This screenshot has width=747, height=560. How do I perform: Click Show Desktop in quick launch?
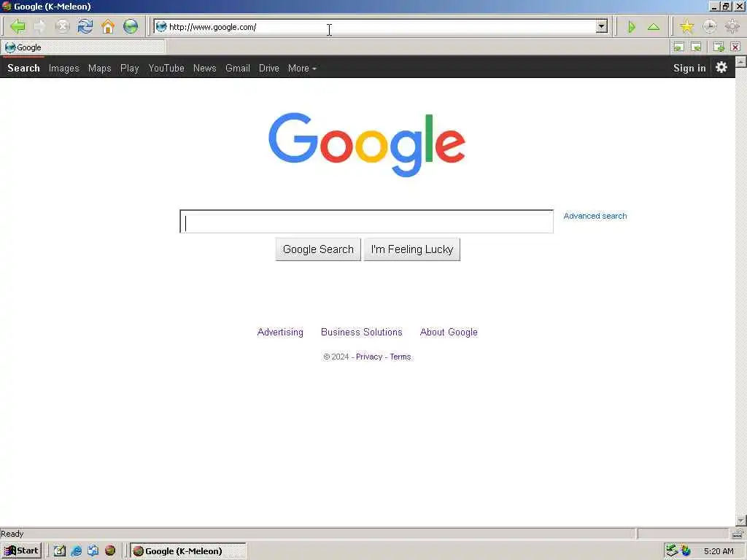(60, 551)
